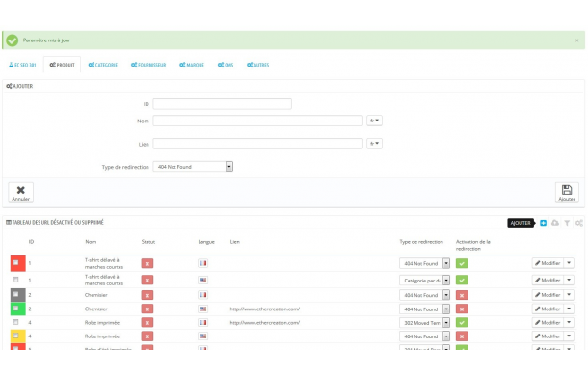Screen dimensions: 588x376
Task: Expand Modifier caret for French T-shirt row
Action: [569, 263]
